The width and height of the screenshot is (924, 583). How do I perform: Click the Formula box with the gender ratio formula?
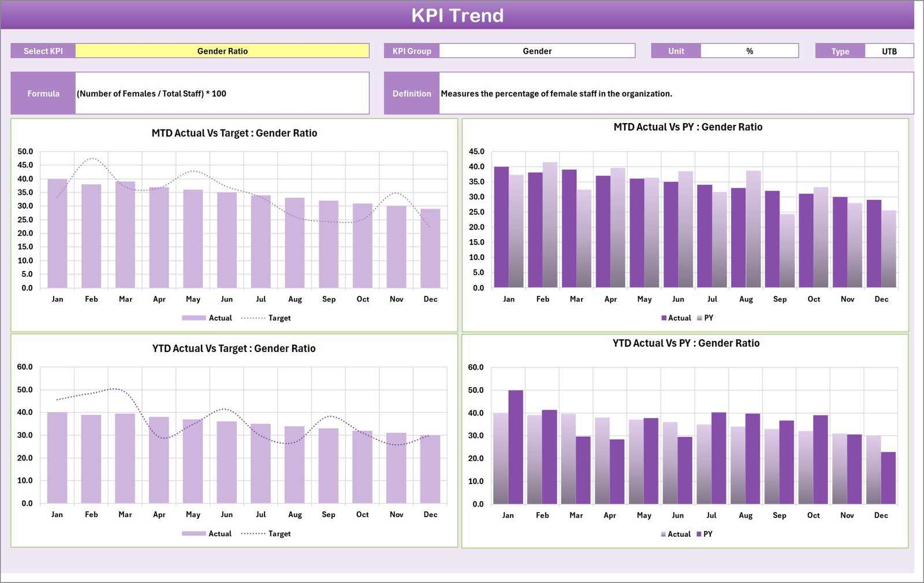point(222,93)
